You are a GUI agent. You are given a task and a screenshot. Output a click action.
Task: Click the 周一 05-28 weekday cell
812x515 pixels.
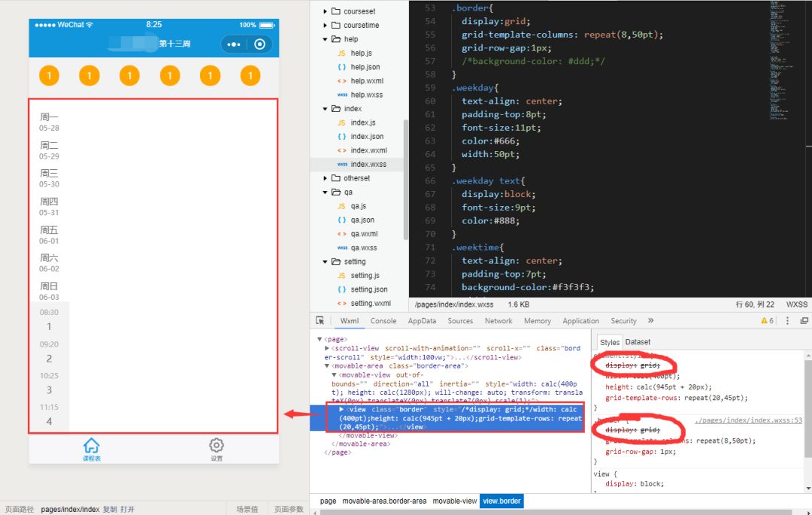point(49,122)
